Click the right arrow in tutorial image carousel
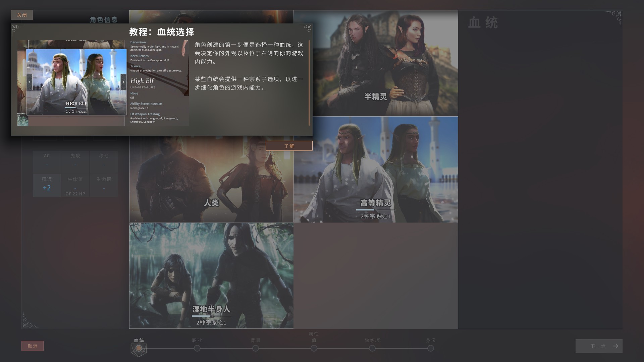The height and width of the screenshot is (362, 644). tap(123, 82)
